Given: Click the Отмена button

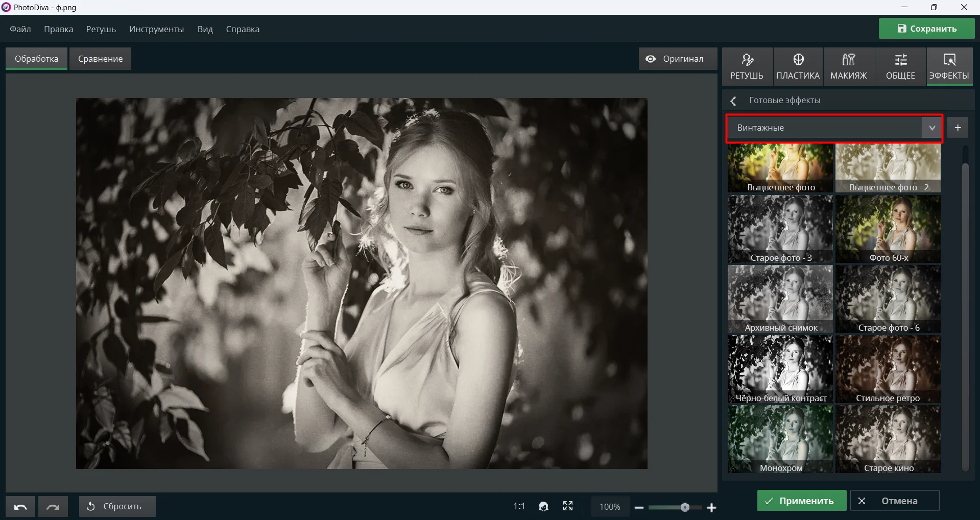Looking at the screenshot, I should pos(895,501).
